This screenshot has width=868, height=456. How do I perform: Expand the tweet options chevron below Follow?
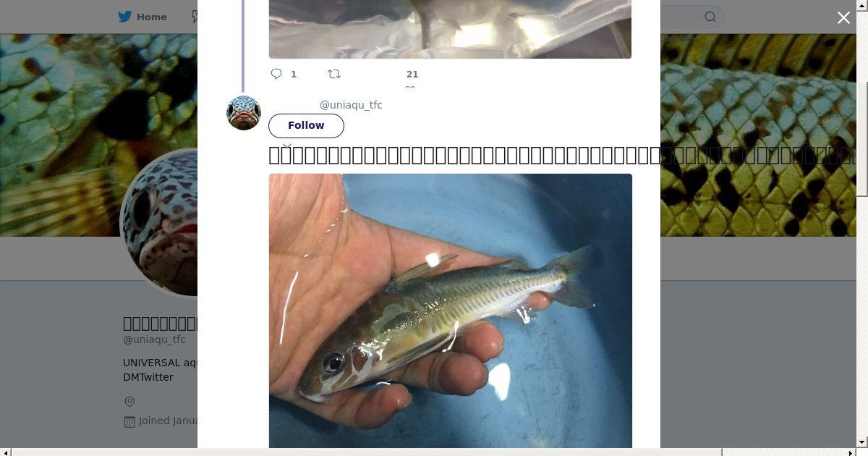click(x=287, y=147)
